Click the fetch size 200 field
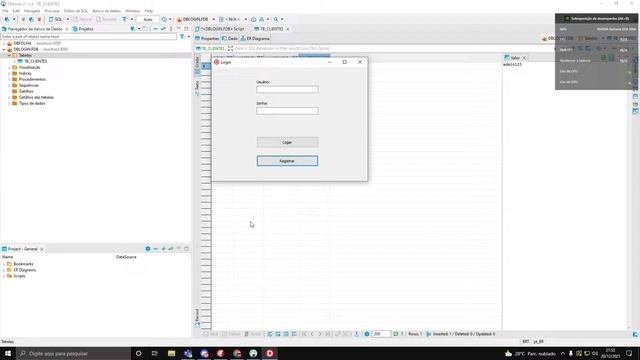Screen dimensions: 640x360 tap(381, 334)
